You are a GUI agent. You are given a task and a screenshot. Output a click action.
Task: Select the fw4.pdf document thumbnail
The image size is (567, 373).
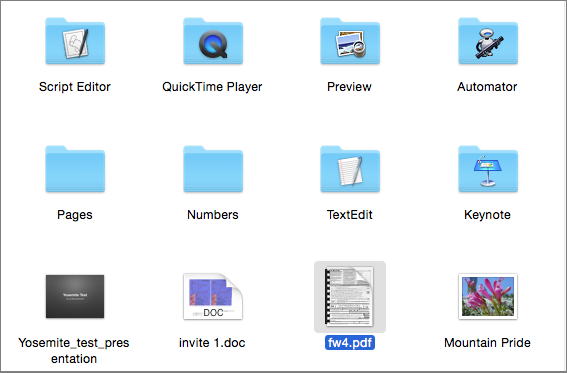[x=350, y=297]
